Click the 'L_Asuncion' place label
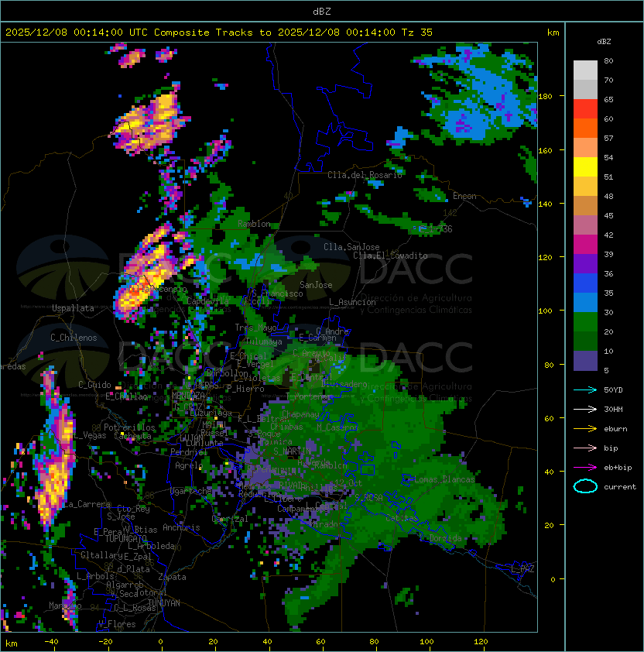The image size is (644, 652). pyautogui.click(x=352, y=302)
